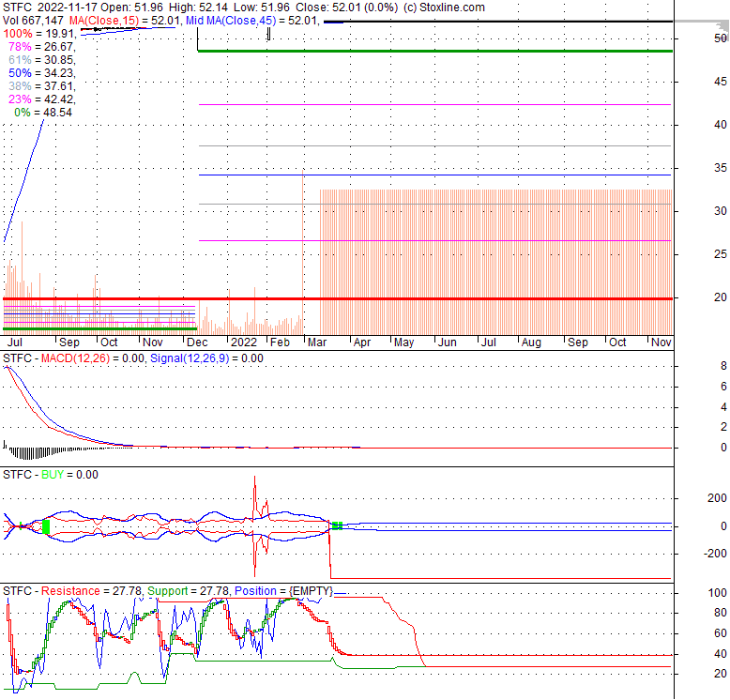
Task: Select the 2022 year marker on time axis
Action: tap(243, 342)
